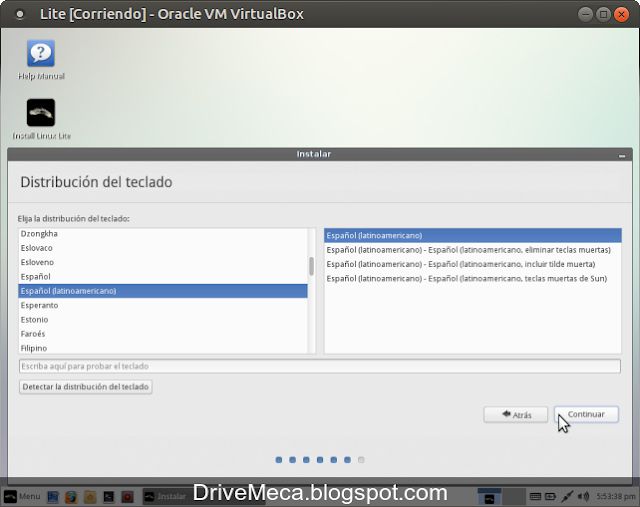640x507 pixels.
Task: Go back with the Atrás button
Action: [516, 415]
